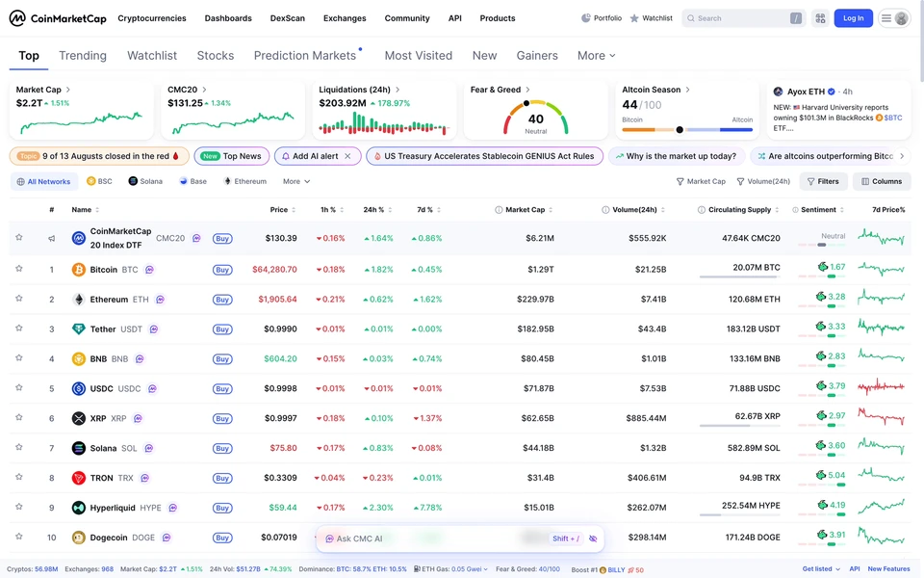Click the grid widget icon beside search
924x578 pixels.
(820, 18)
